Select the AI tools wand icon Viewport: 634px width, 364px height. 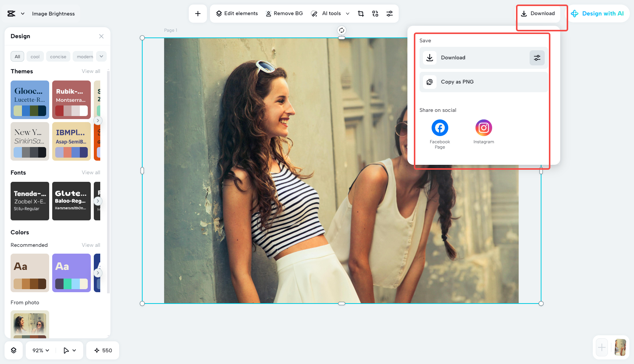click(x=314, y=13)
